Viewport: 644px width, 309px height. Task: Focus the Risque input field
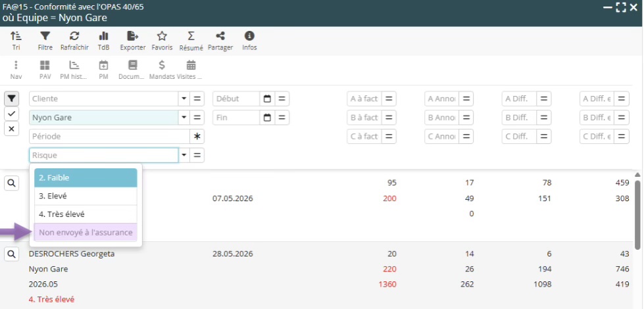103,155
